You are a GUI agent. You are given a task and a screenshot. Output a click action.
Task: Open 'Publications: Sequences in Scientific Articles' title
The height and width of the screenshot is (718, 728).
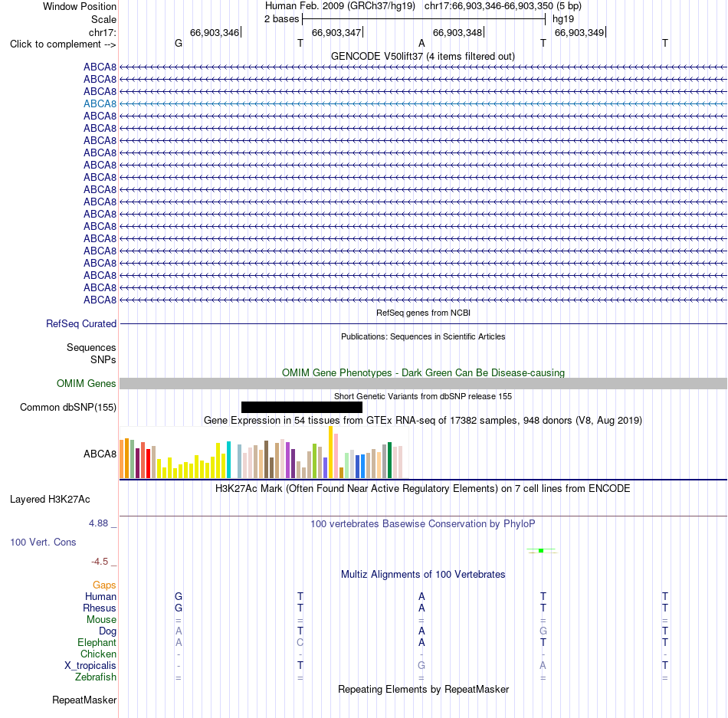(423, 336)
